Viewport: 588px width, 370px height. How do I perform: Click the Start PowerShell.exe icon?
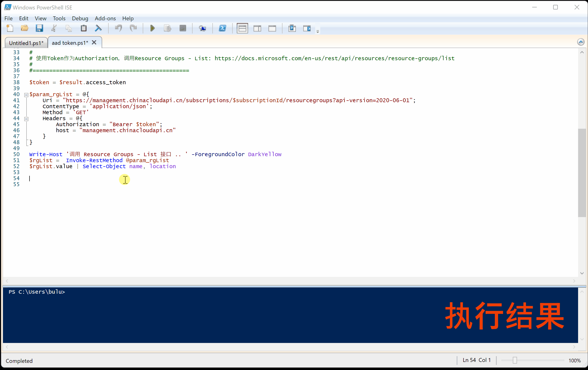point(223,28)
